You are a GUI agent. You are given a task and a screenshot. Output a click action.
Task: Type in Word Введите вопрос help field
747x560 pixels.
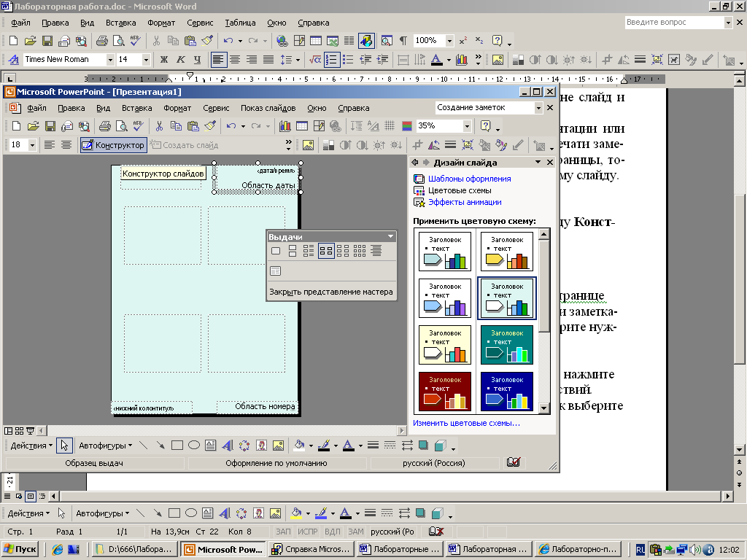674,23
